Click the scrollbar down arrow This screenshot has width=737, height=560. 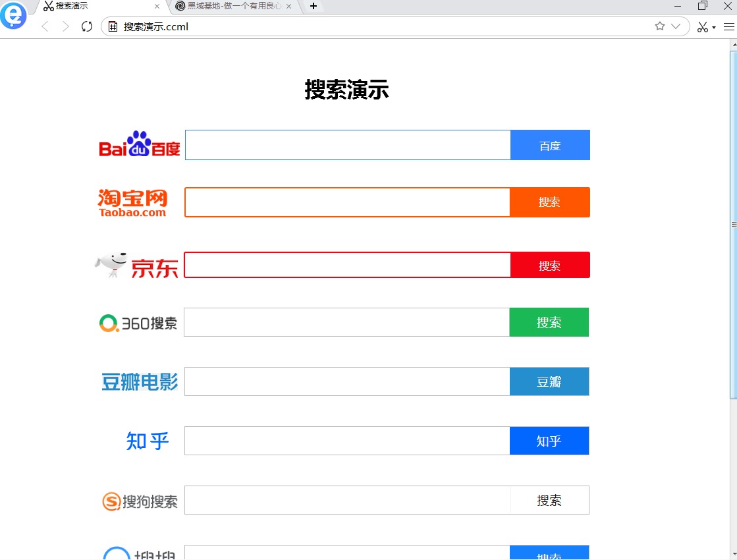click(x=734, y=554)
